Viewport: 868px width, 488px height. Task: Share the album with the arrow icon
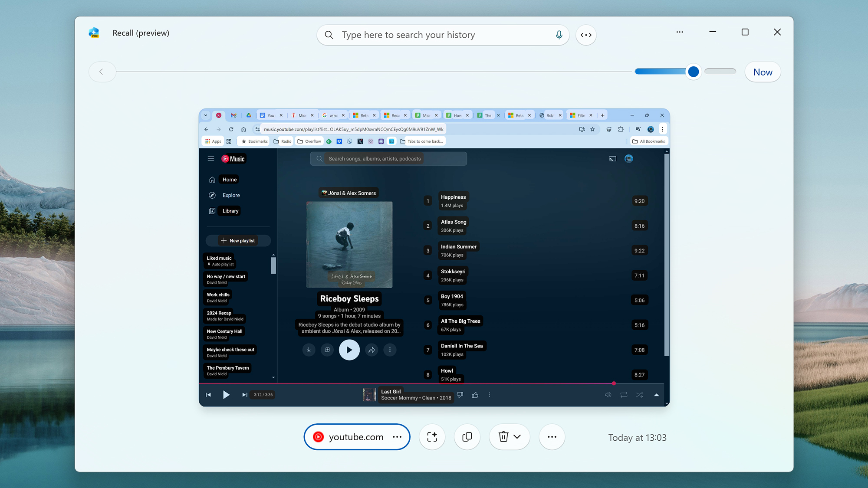click(x=372, y=350)
